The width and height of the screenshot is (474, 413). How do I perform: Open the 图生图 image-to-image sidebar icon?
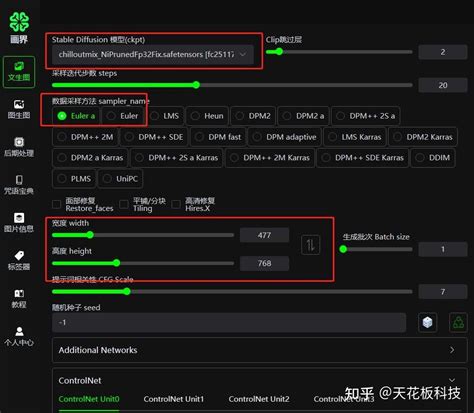(x=19, y=109)
